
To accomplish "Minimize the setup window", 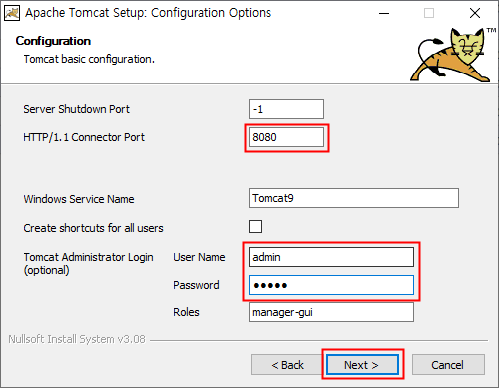I will tap(384, 13).
